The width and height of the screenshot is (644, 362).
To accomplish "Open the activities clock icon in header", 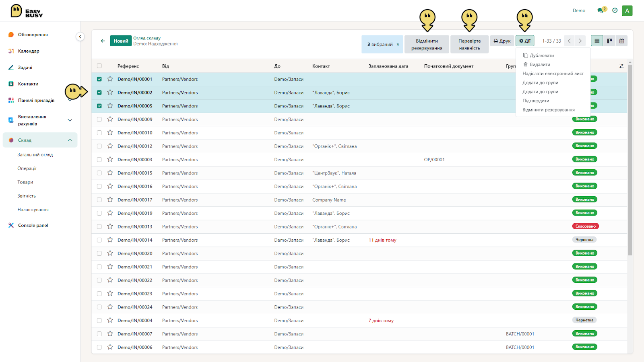I will coord(615,10).
